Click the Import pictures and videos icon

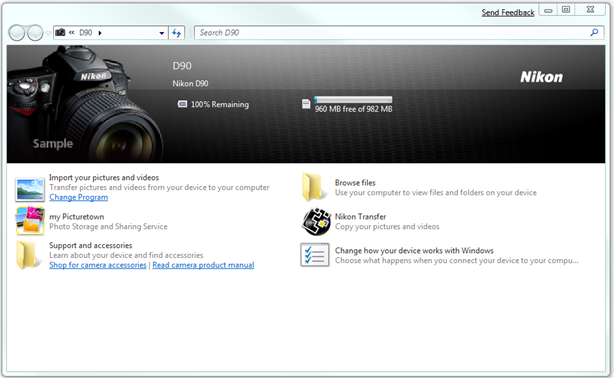[x=30, y=189]
